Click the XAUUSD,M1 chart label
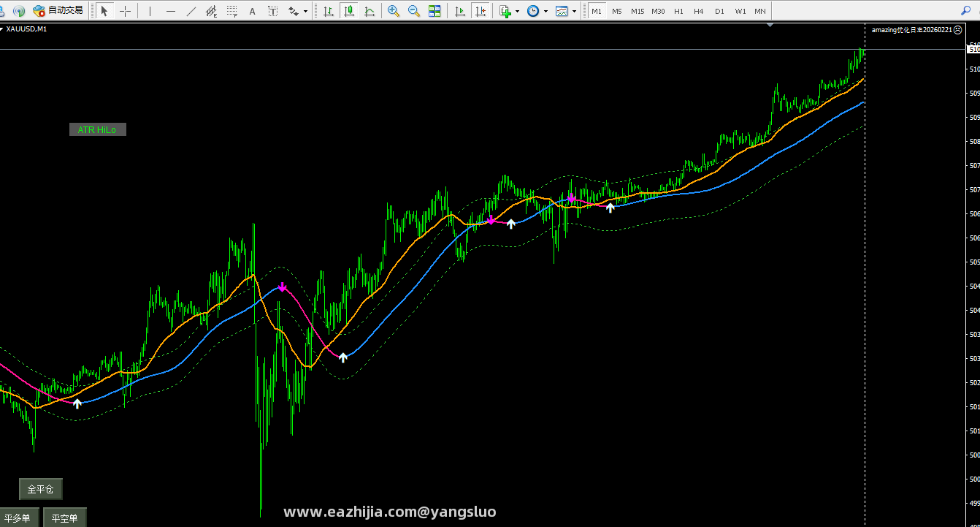Screen dimensions: 980x527 pos(26,29)
